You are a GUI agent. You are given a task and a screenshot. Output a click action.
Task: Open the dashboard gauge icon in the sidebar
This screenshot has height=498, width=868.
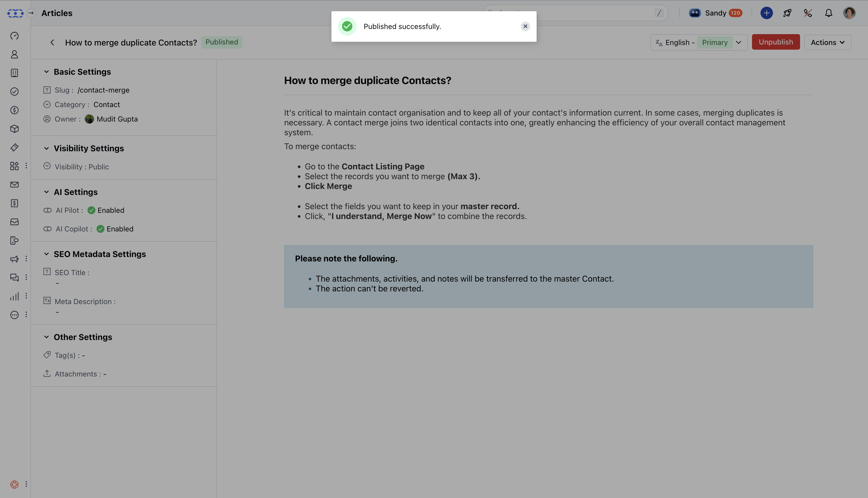[14, 36]
